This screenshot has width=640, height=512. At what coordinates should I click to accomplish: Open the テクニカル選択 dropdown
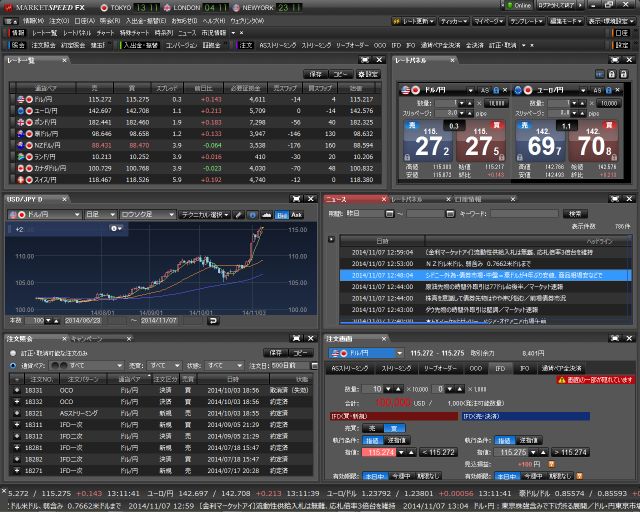[x=205, y=215]
